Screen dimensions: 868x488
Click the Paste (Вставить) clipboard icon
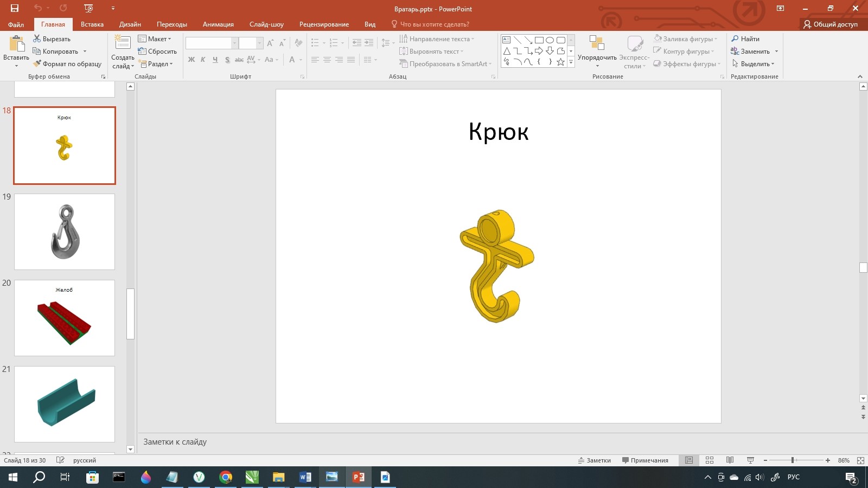(x=16, y=44)
